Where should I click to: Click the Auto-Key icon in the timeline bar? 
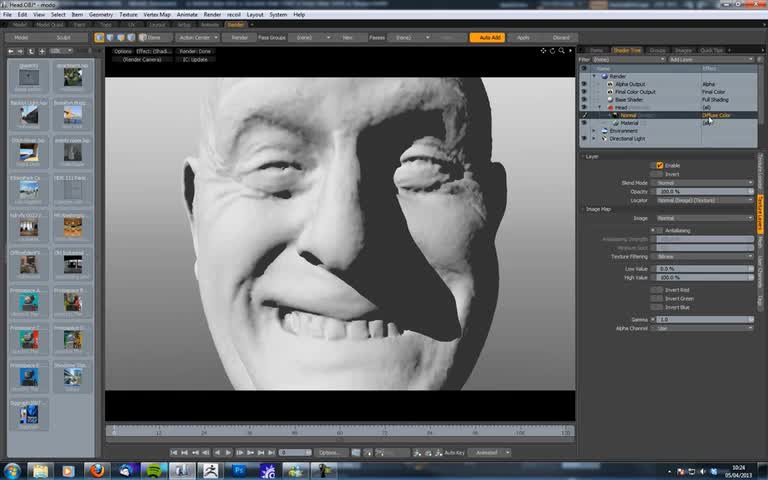coord(437,453)
